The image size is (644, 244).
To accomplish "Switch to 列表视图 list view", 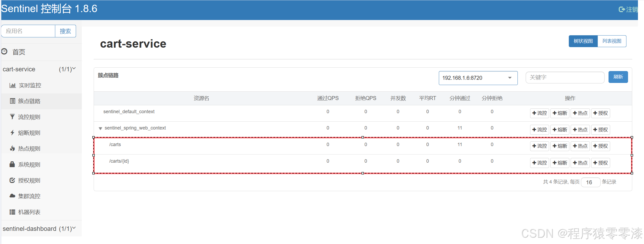I will (x=612, y=41).
